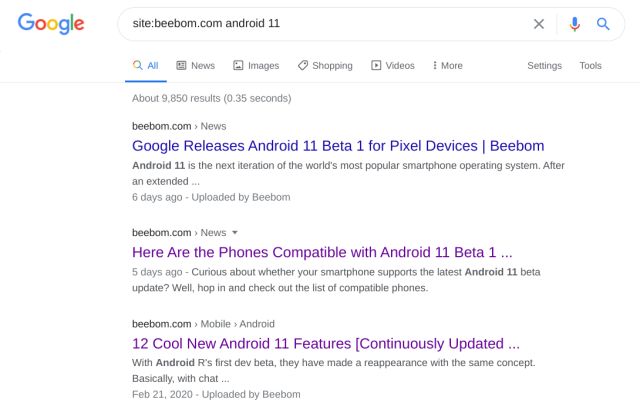
Task: Click the Images tab picture icon
Action: pos(238,65)
